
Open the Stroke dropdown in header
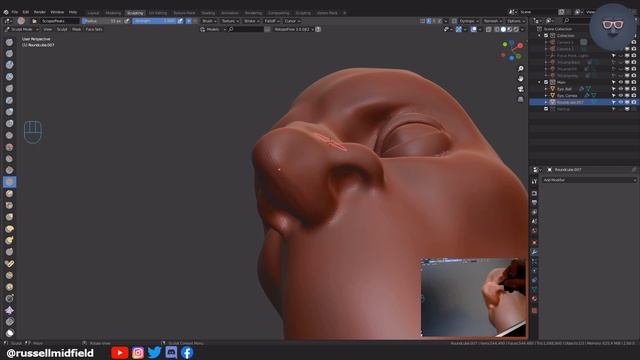point(251,21)
